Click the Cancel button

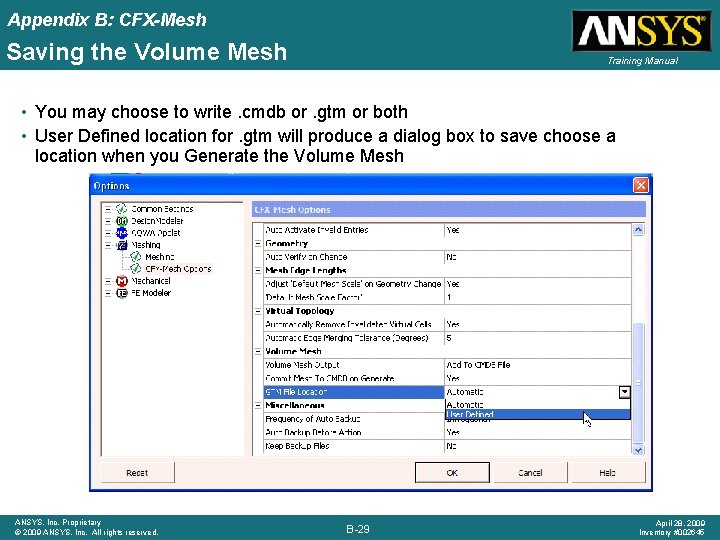530,472
